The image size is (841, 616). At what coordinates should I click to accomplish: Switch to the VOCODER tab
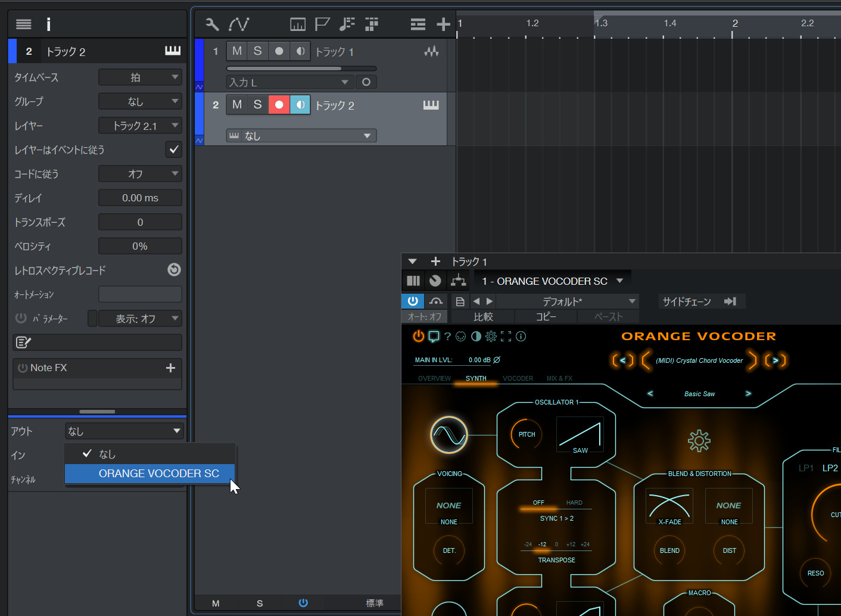tap(518, 378)
